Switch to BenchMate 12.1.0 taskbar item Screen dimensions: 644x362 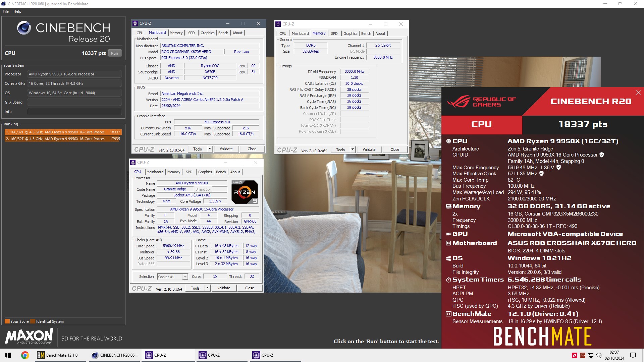(x=60, y=355)
